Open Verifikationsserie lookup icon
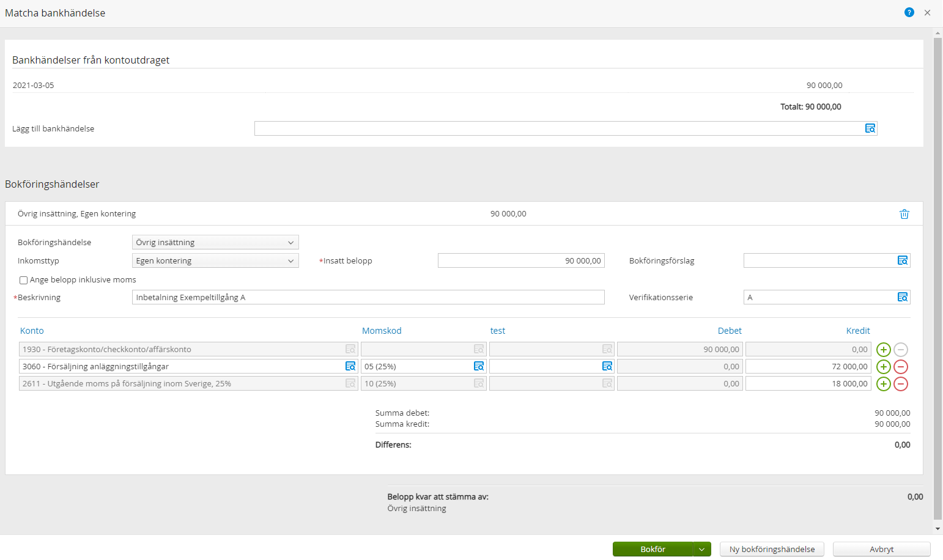943x560 pixels. click(902, 297)
